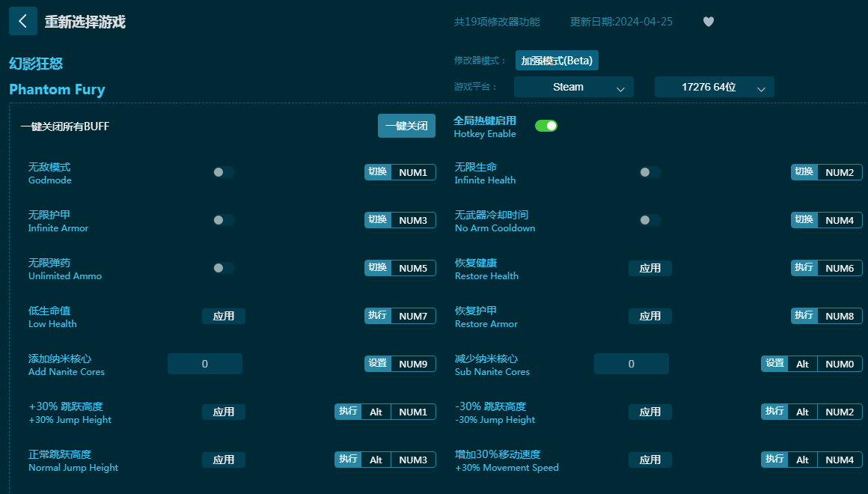Click the 共19项修改器功能 text
This screenshot has width=868, height=494.
497,22
